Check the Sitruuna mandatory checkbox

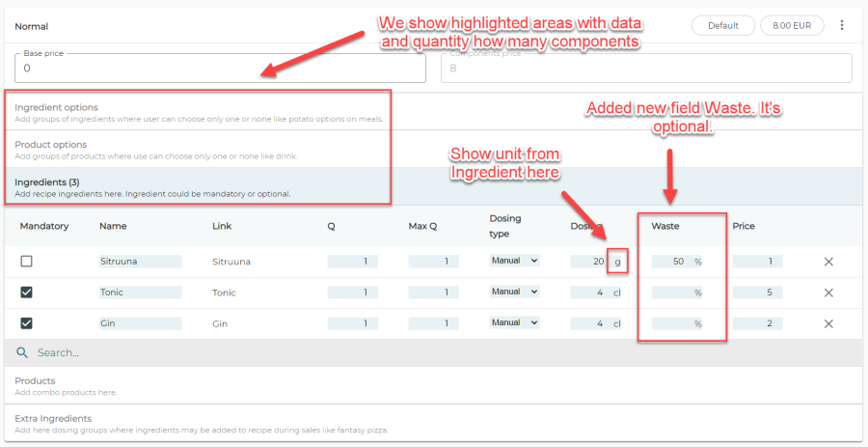[27, 262]
